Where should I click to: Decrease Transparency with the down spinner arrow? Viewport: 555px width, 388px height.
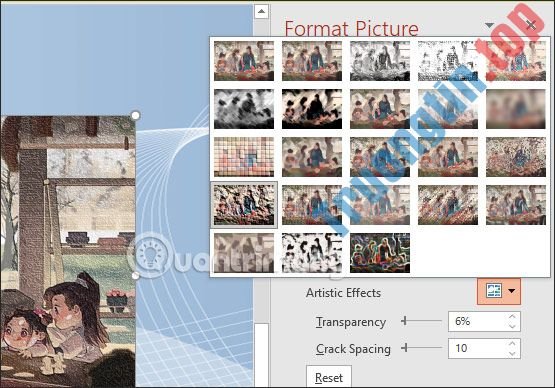point(512,326)
